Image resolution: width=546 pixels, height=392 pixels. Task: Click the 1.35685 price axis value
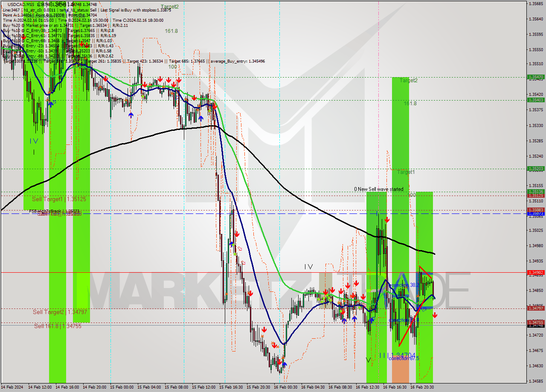[536, 3]
